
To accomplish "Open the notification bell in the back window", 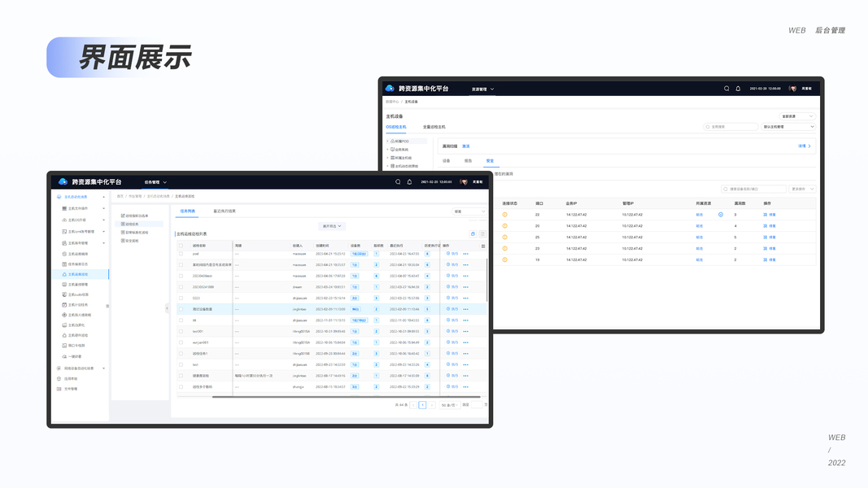I will tap(738, 89).
